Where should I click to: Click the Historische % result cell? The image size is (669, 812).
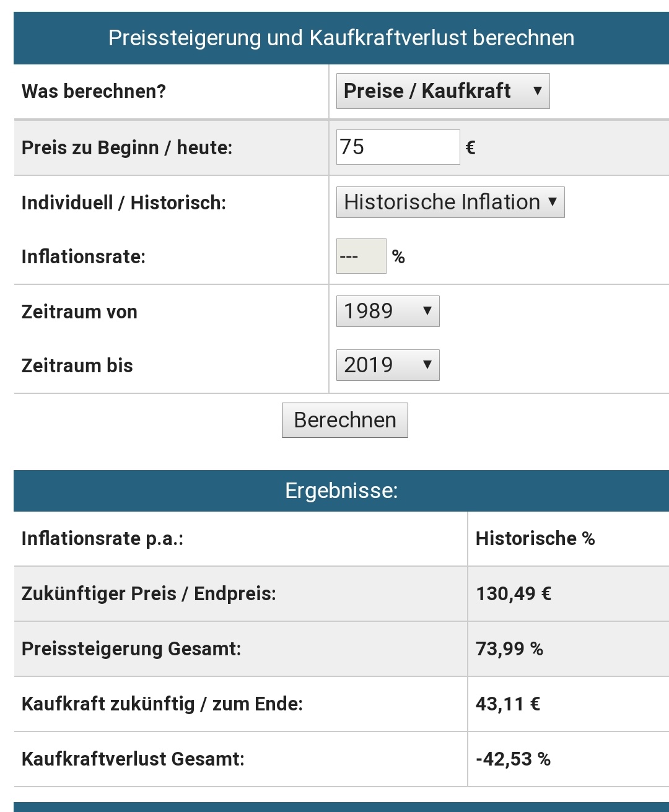click(x=535, y=538)
